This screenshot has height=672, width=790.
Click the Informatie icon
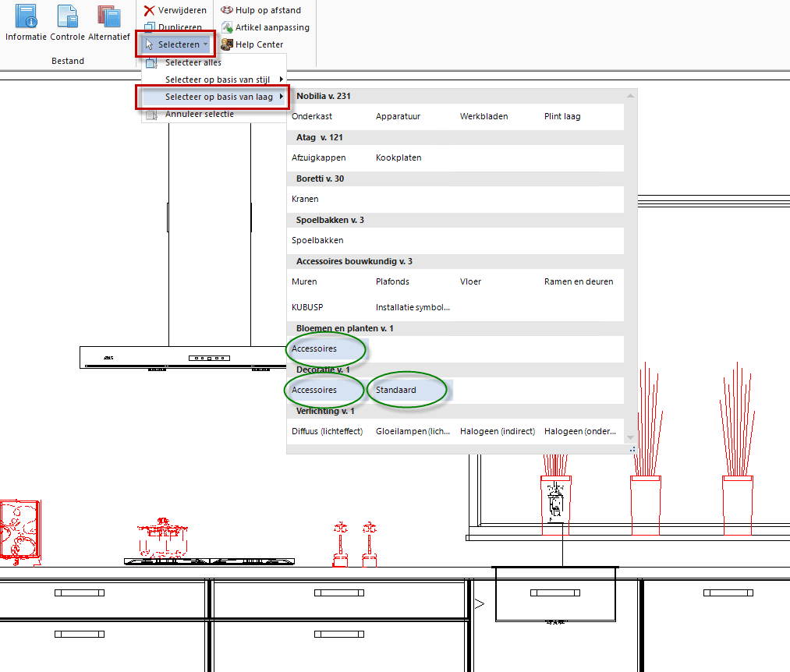click(x=27, y=16)
